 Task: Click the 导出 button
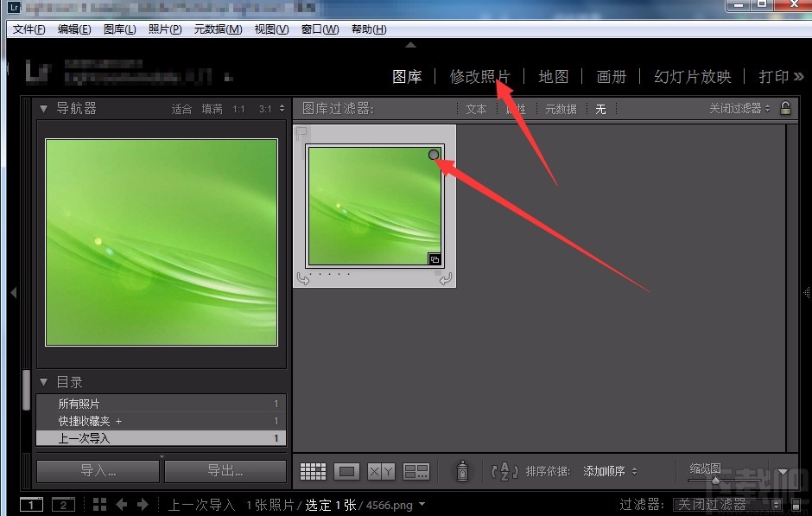[x=223, y=471]
